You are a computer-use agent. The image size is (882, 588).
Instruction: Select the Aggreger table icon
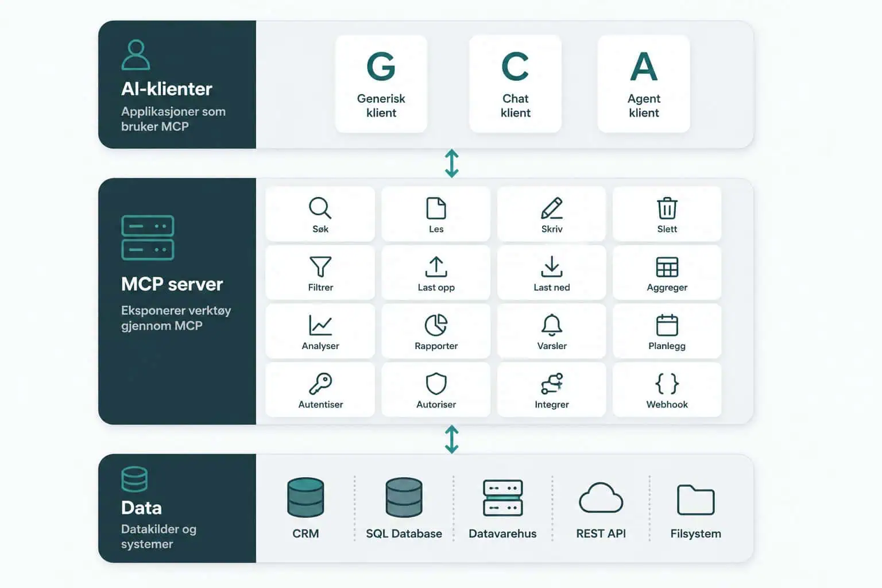click(667, 267)
